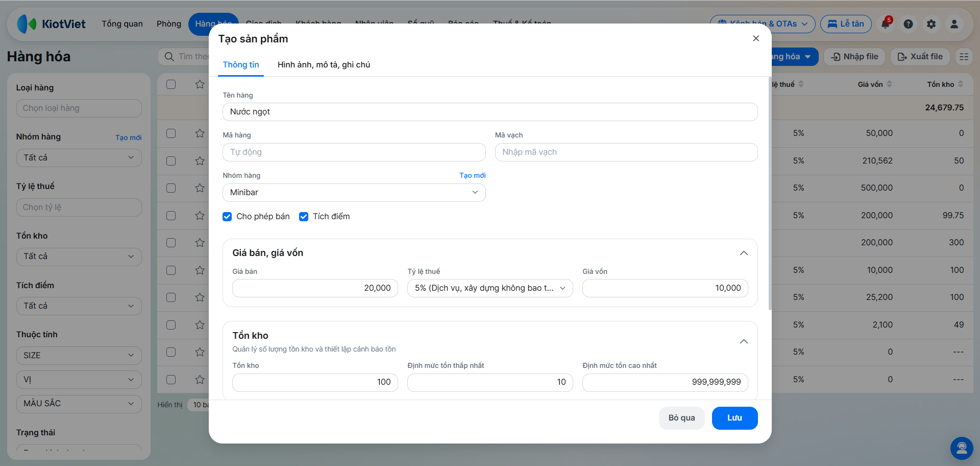
Task: Click the search magnifier icon
Action: tap(169, 56)
